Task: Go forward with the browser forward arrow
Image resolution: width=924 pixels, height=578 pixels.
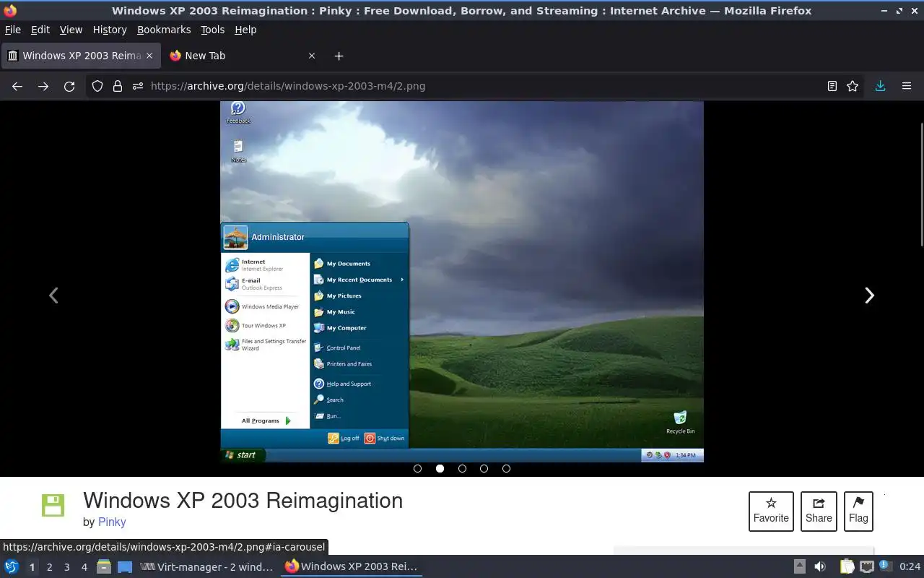Action: click(43, 86)
